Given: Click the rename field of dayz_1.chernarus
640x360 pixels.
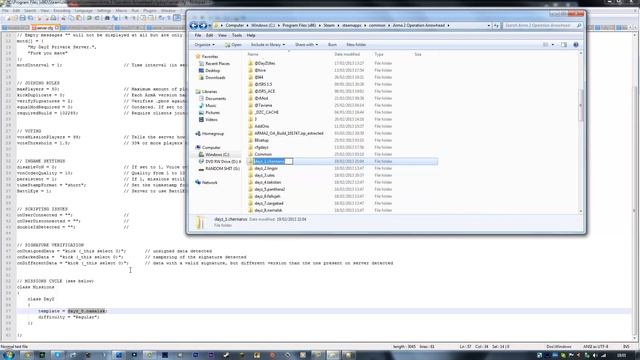Looking at the screenshot, I should pyautogui.click(x=273, y=161).
